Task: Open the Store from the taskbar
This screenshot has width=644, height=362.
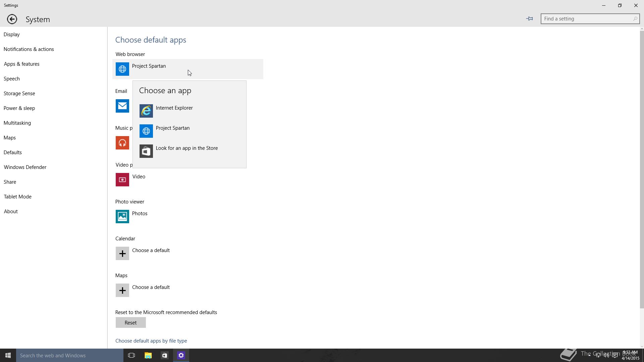Action: click(x=164, y=355)
